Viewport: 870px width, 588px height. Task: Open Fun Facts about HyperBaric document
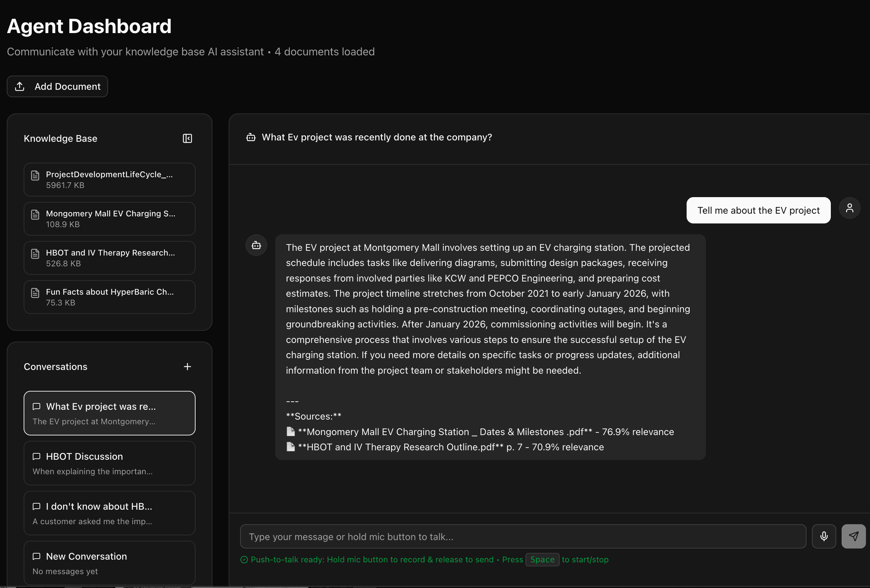pyautogui.click(x=109, y=297)
